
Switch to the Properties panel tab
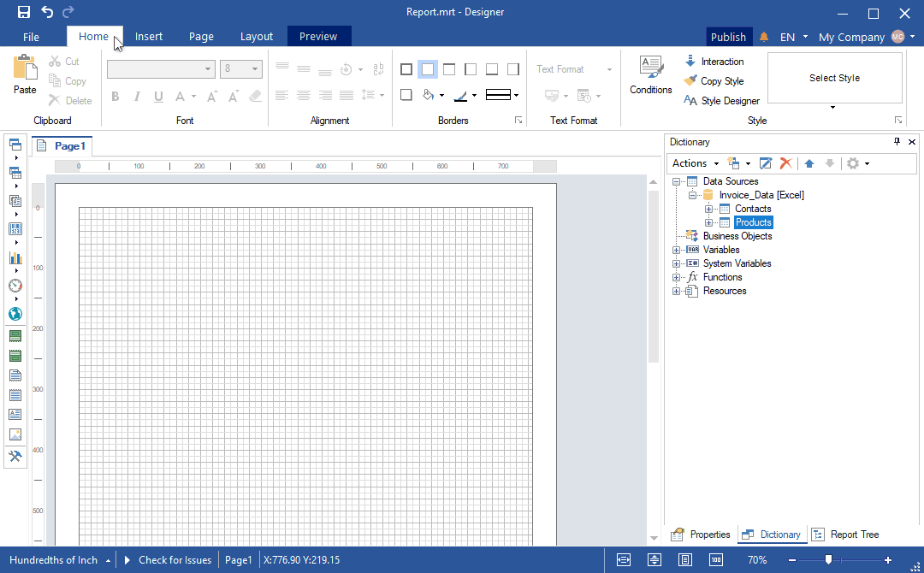701,535
